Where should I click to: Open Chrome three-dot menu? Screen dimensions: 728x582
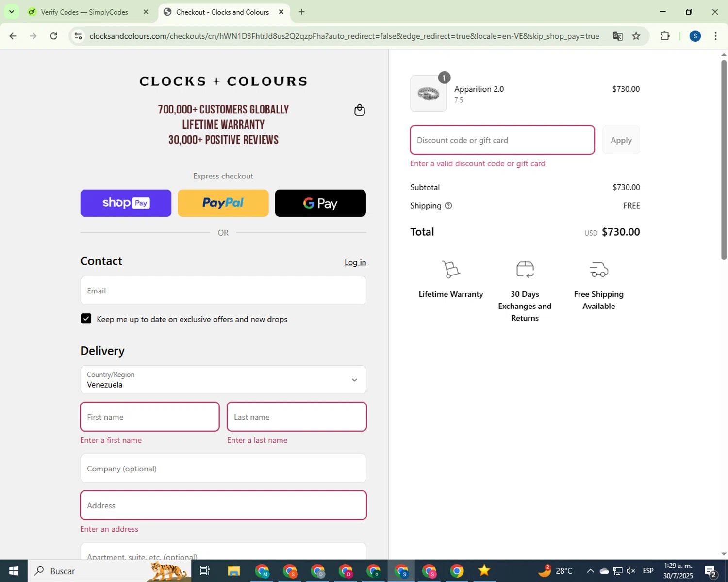(715, 36)
